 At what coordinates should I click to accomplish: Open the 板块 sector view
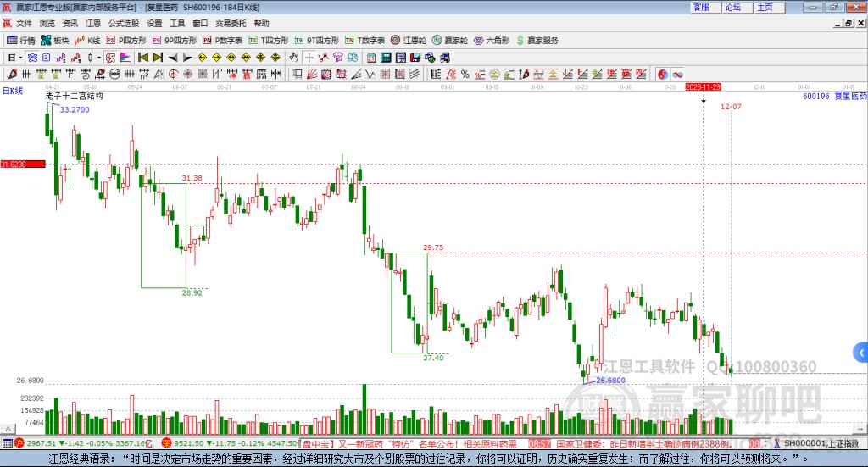pos(54,41)
